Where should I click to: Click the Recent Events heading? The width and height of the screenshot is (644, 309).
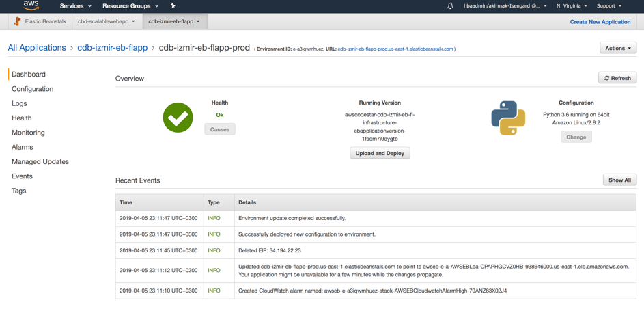point(137,180)
